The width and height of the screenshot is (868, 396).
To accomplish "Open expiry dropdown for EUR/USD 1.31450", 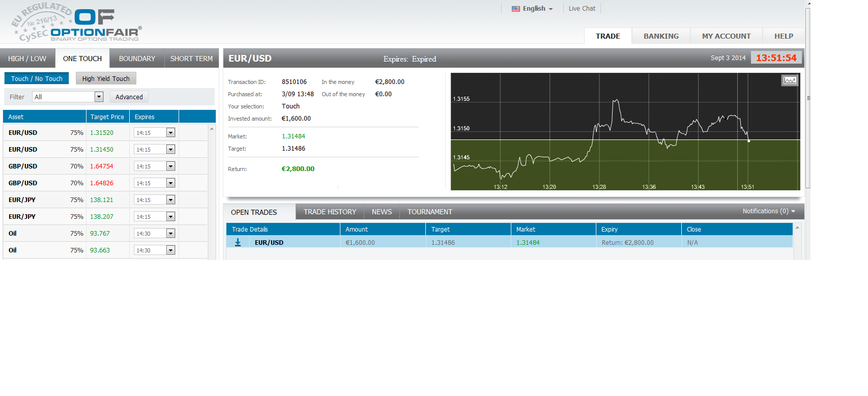I will click(155, 150).
